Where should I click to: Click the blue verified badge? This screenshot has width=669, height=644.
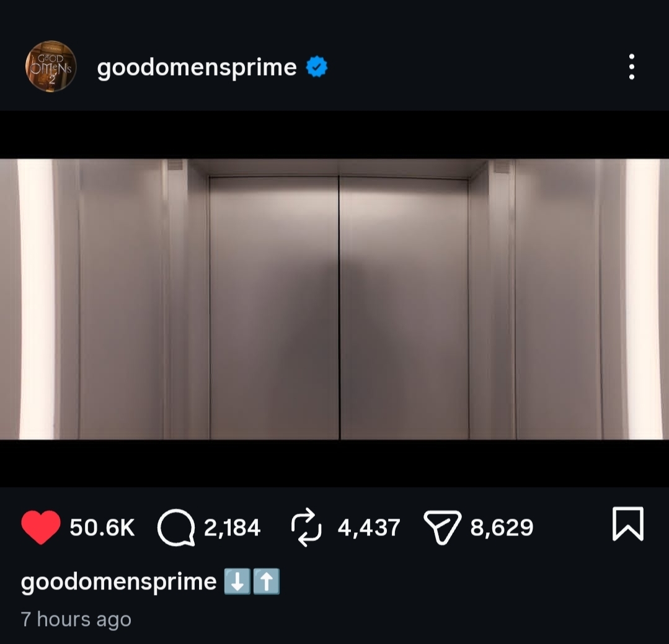coord(317,67)
